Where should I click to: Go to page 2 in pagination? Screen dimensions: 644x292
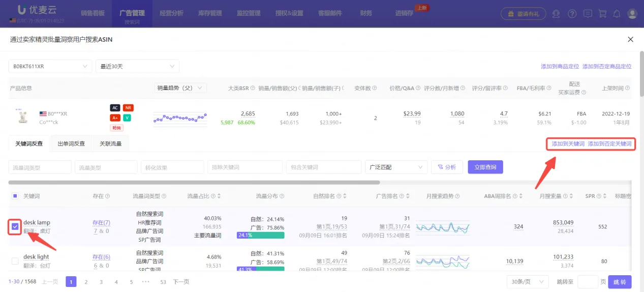coord(86,282)
